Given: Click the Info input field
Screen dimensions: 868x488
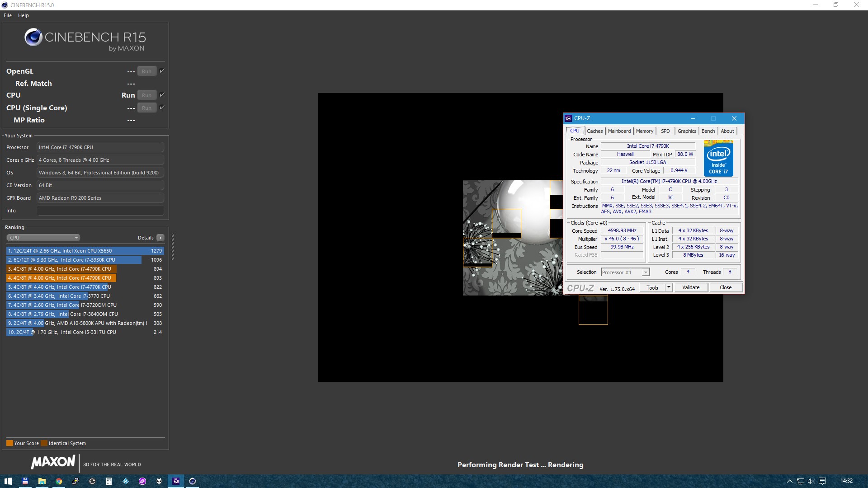Looking at the screenshot, I should click(x=100, y=211).
